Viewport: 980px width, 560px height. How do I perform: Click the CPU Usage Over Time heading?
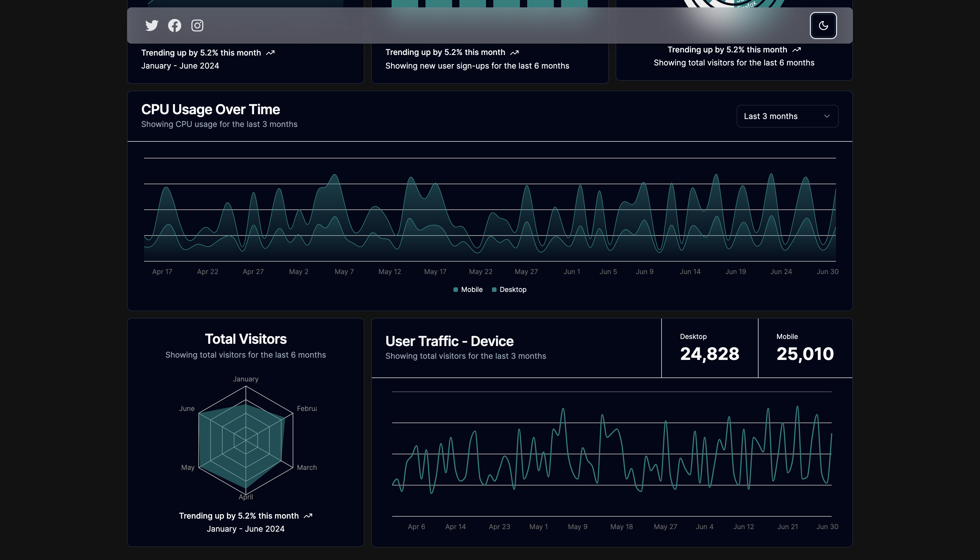pyautogui.click(x=210, y=110)
